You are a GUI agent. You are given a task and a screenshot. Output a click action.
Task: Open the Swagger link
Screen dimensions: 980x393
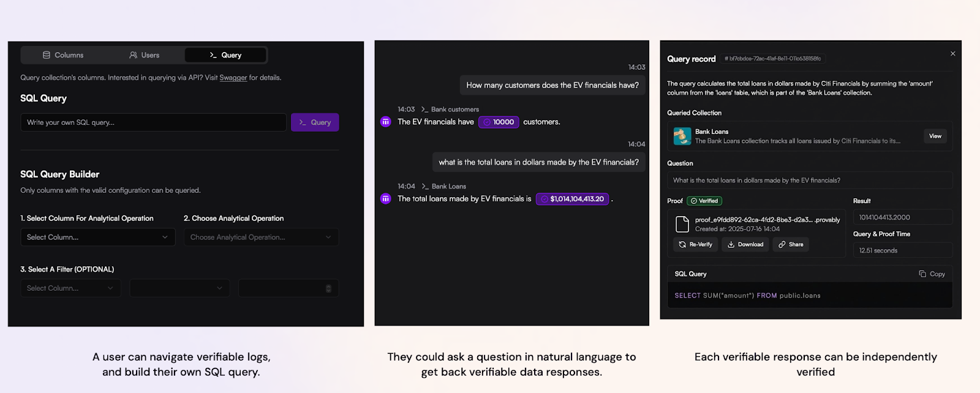(x=233, y=78)
